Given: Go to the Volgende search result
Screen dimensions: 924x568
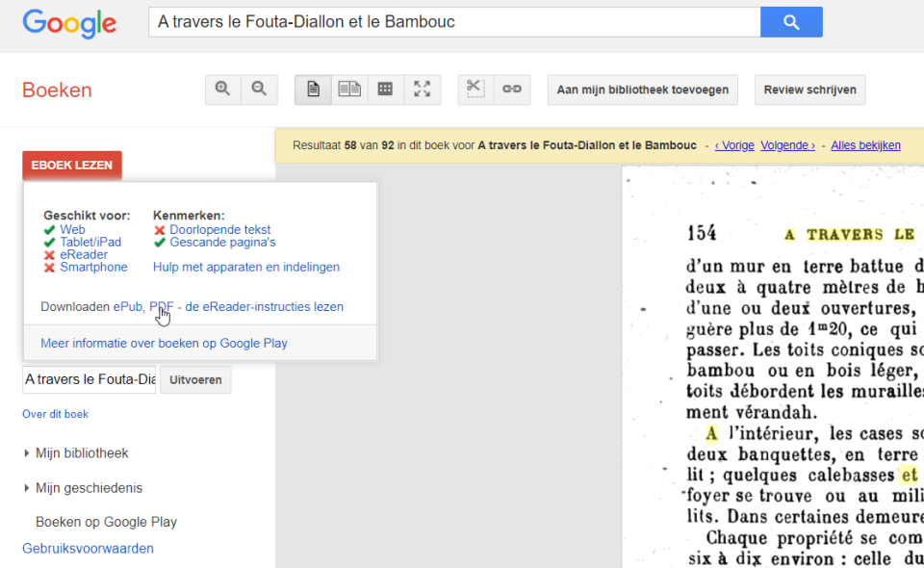Looking at the screenshot, I should click(x=787, y=144).
